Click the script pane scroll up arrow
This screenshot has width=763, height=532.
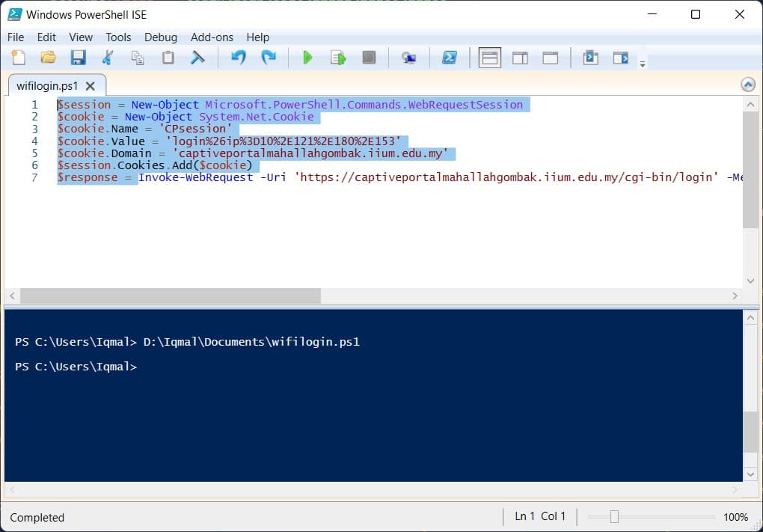(x=750, y=104)
